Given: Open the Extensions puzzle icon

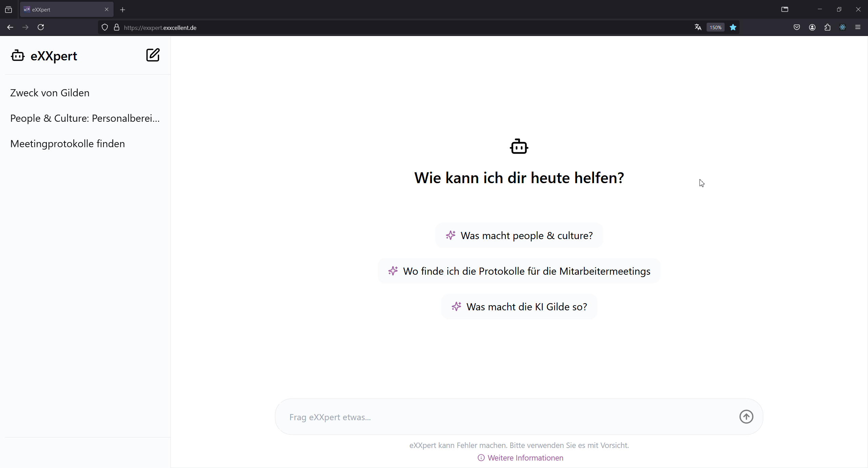Looking at the screenshot, I should pos(827,27).
